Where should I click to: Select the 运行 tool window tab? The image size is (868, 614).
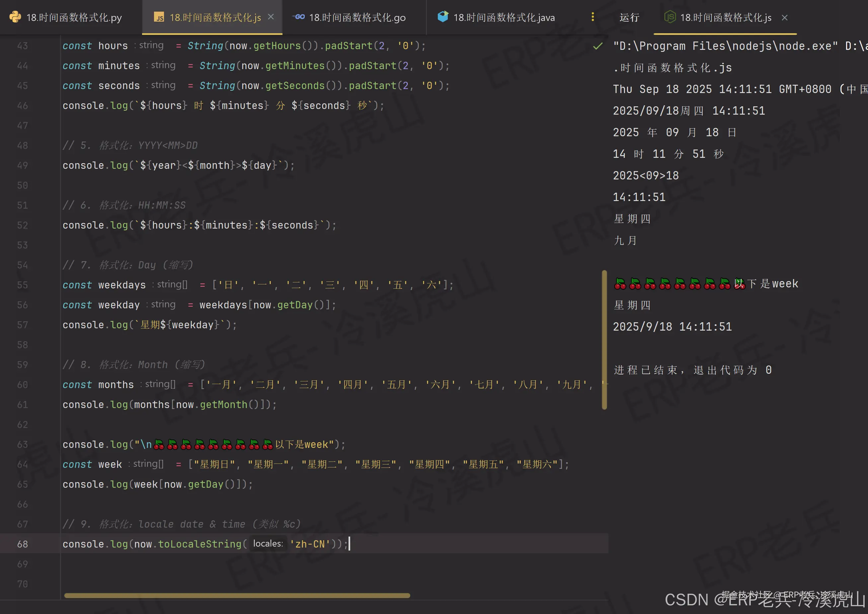click(x=629, y=17)
